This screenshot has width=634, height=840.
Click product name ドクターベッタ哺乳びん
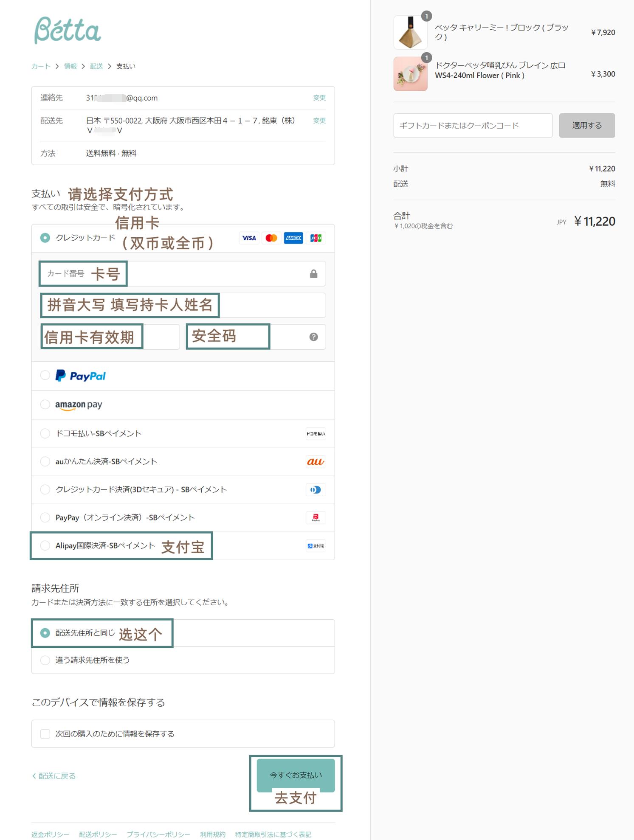click(500, 70)
